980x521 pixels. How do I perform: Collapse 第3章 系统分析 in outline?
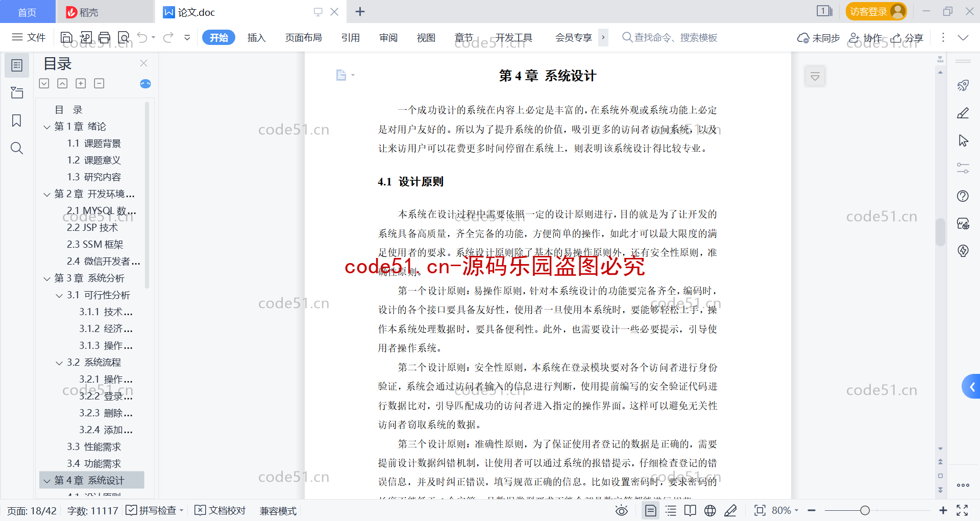tap(47, 278)
